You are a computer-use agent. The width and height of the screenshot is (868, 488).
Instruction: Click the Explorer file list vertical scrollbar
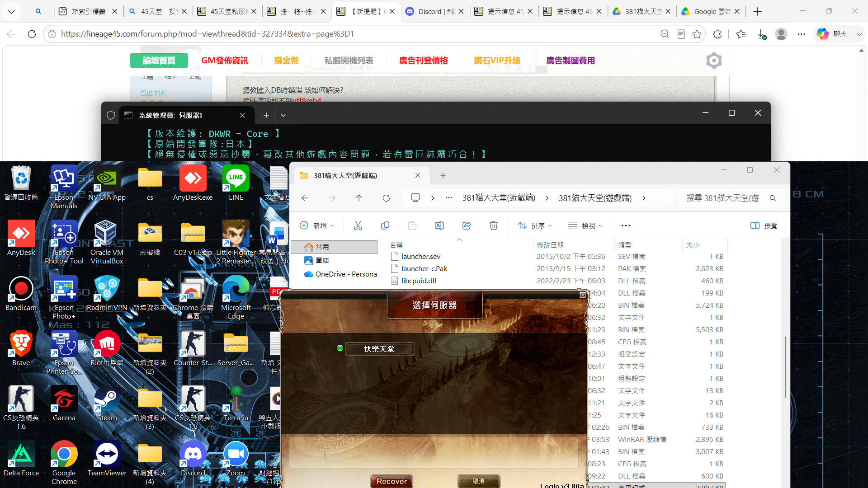click(x=786, y=367)
